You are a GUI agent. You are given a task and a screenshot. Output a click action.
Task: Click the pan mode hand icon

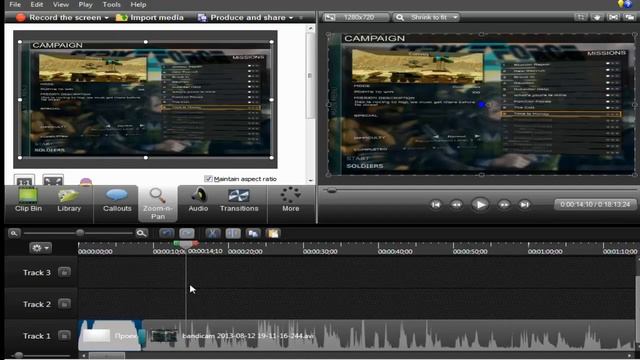coord(597,17)
